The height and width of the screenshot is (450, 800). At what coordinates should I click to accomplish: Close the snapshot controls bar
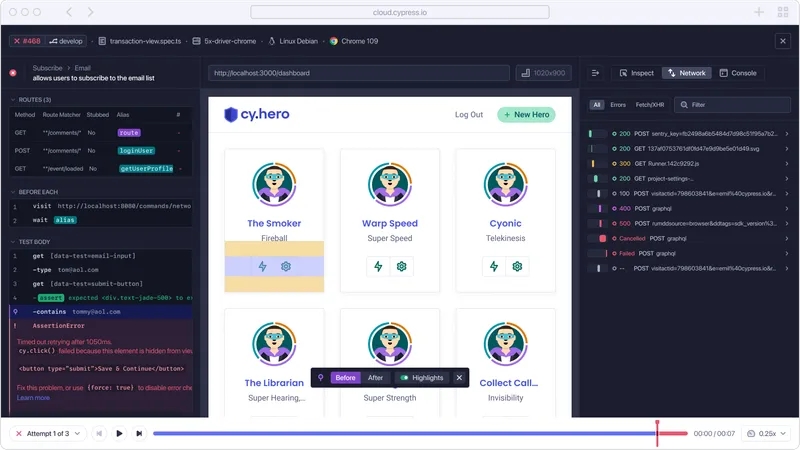coord(459,378)
